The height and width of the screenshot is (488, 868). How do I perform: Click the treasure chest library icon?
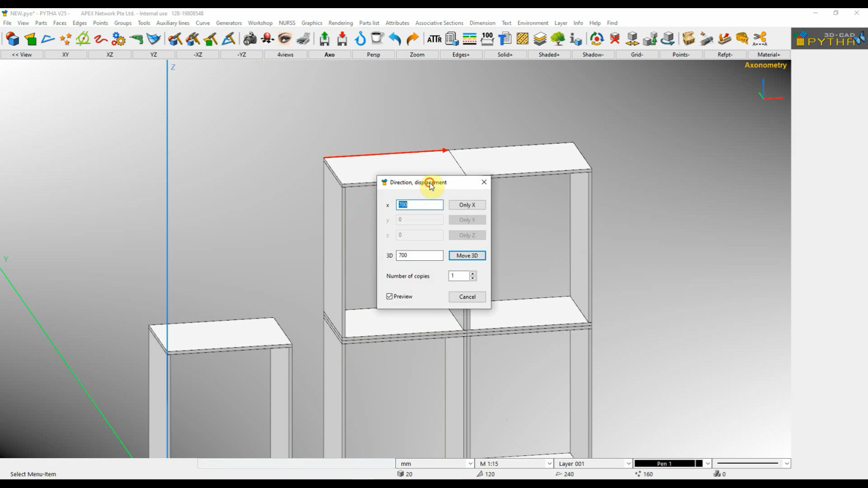click(688, 39)
